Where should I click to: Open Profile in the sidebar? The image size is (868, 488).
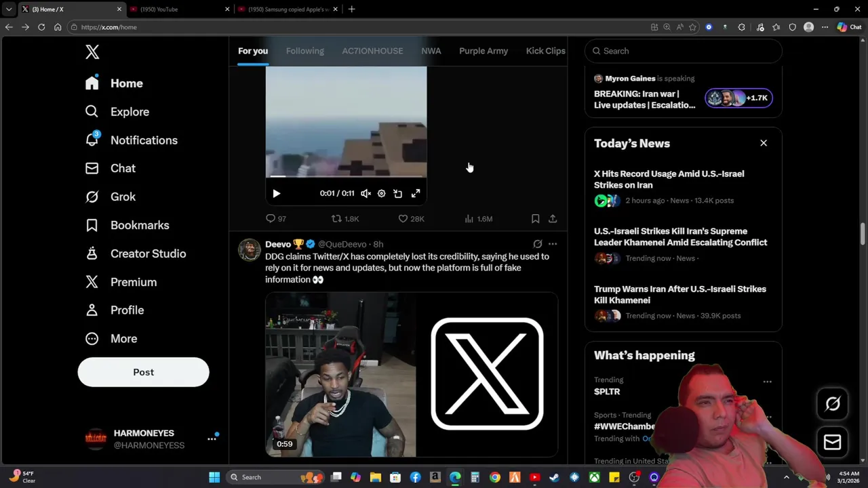tap(115, 310)
